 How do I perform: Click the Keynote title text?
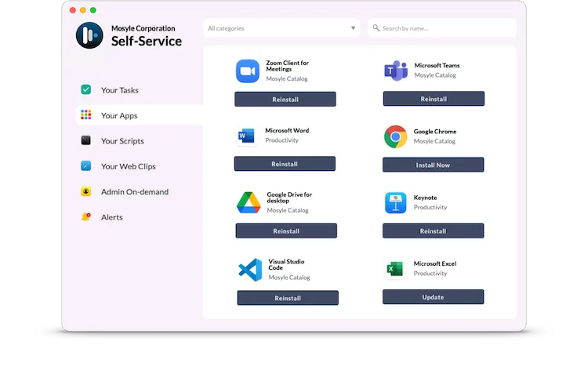point(425,198)
